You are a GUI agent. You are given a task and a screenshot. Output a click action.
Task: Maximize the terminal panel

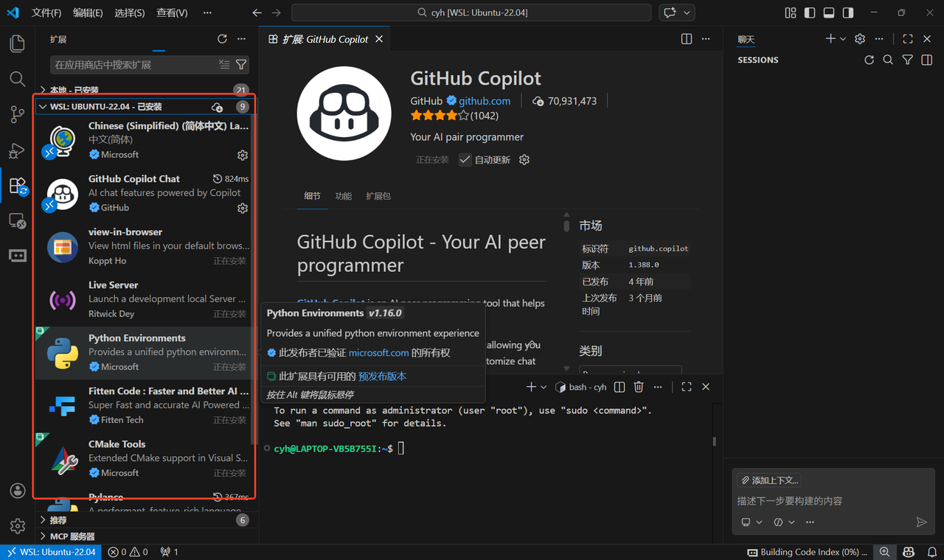pos(687,387)
